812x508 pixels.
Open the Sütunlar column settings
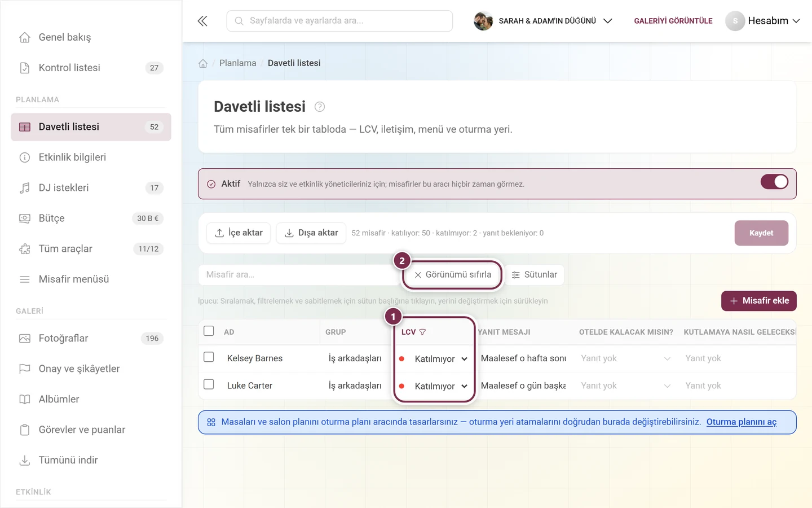(535, 275)
